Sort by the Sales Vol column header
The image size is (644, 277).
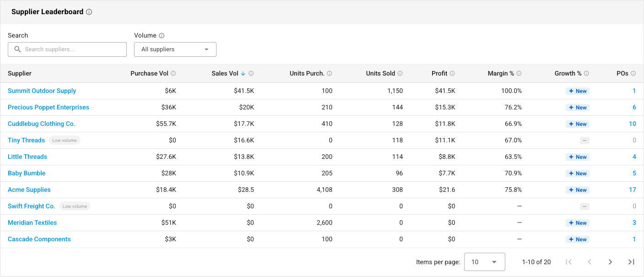225,73
